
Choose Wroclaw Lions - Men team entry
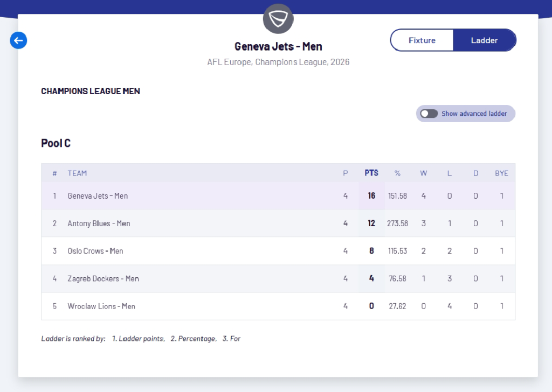click(x=101, y=306)
